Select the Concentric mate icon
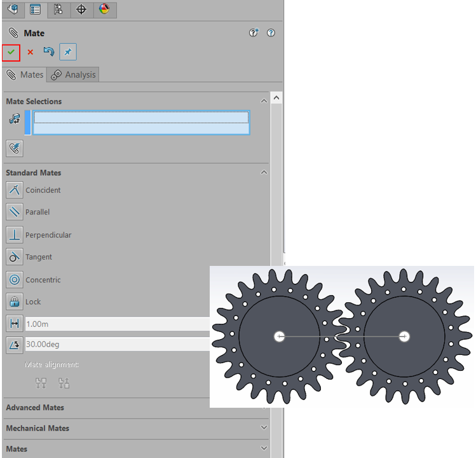Image resolution: width=476 pixels, height=458 pixels. (x=14, y=280)
